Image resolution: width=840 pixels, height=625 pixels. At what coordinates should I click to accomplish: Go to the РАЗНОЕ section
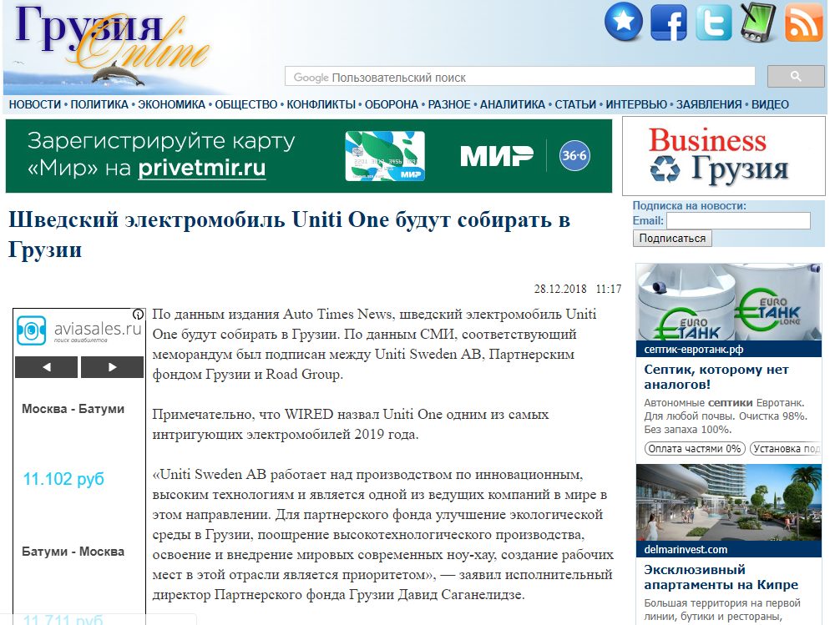click(449, 104)
